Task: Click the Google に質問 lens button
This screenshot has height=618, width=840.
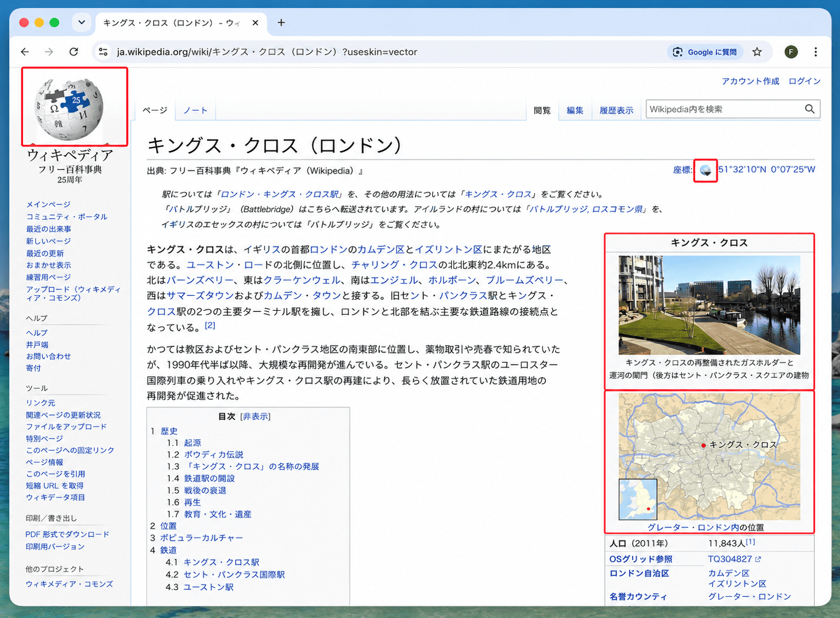Action: tap(705, 52)
